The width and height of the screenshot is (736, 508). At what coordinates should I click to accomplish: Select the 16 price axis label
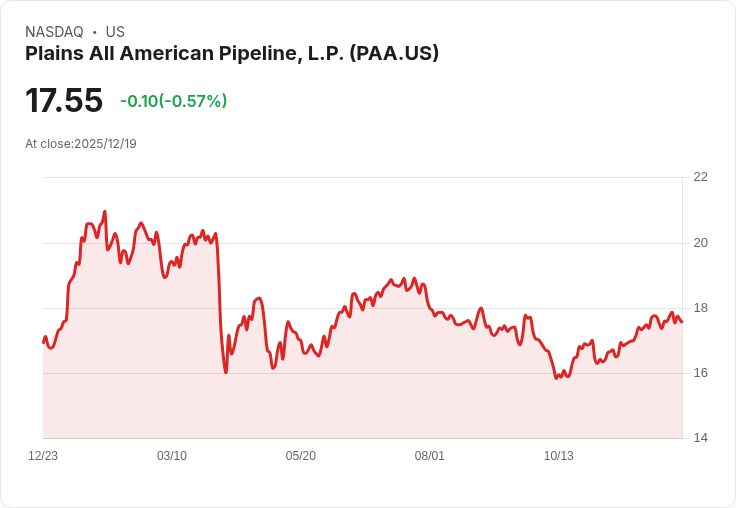click(x=700, y=373)
